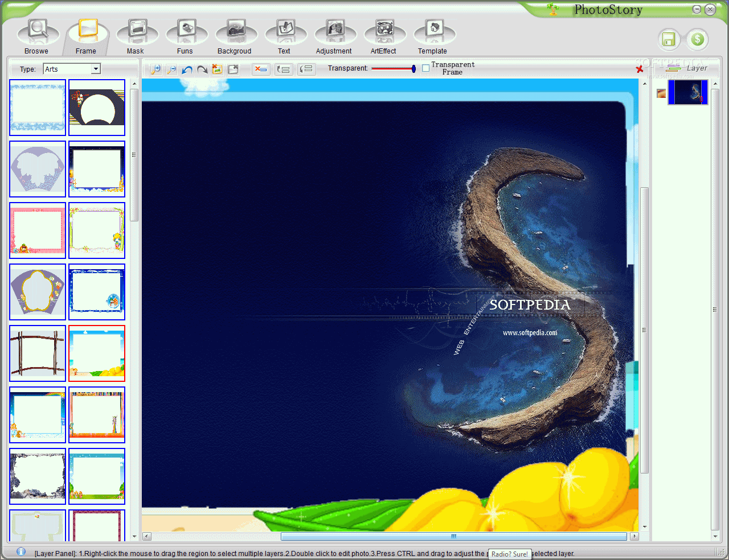The width and height of the screenshot is (729, 560).
Task: Select the purple heart-shaped frame thumbnail
Action: [x=38, y=169]
